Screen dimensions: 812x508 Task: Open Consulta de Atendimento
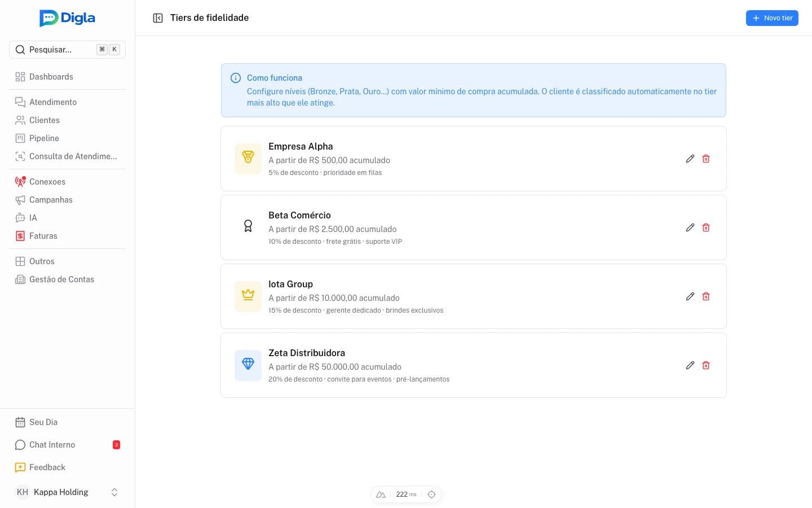pyautogui.click(x=68, y=156)
